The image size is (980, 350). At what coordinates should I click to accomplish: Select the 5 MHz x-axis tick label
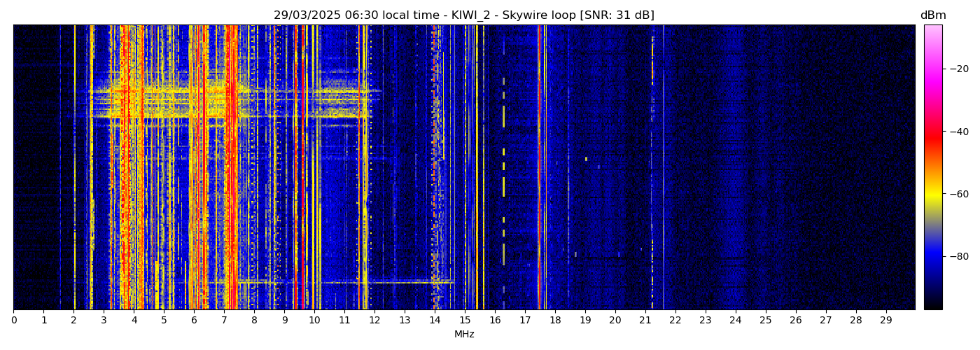164,321
